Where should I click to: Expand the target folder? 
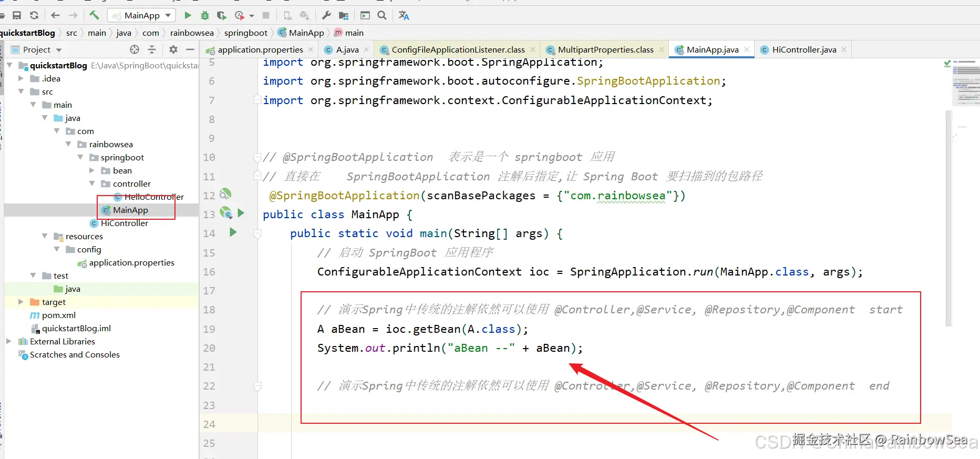(x=21, y=302)
